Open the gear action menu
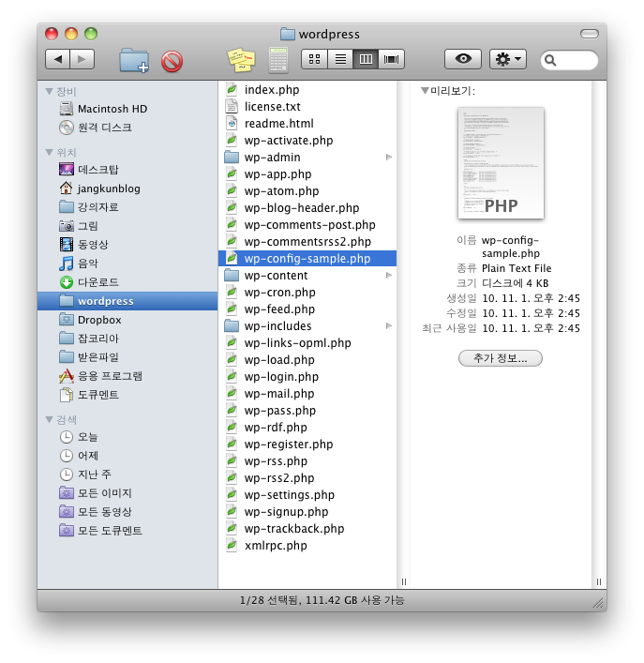The image size is (644, 663). (508, 59)
